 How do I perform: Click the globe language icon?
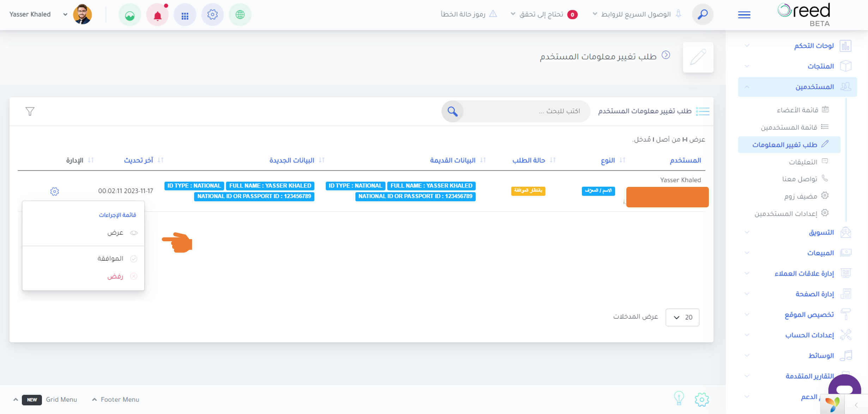240,15
